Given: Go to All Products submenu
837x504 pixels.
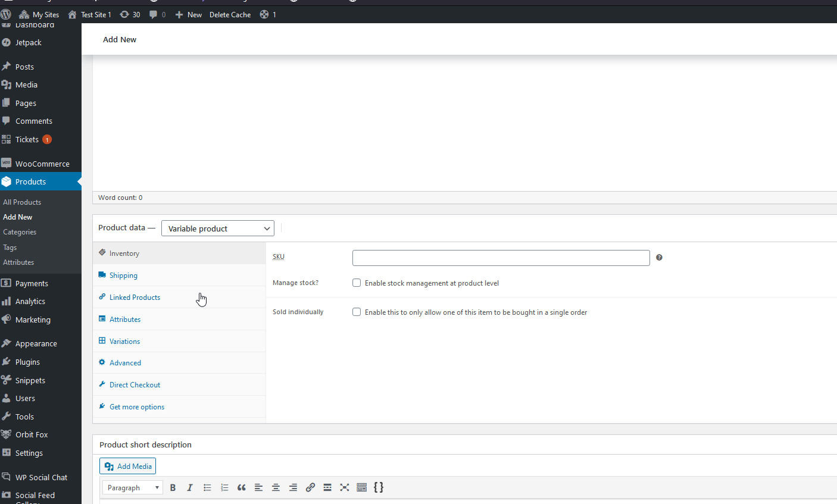Looking at the screenshot, I should (x=22, y=202).
